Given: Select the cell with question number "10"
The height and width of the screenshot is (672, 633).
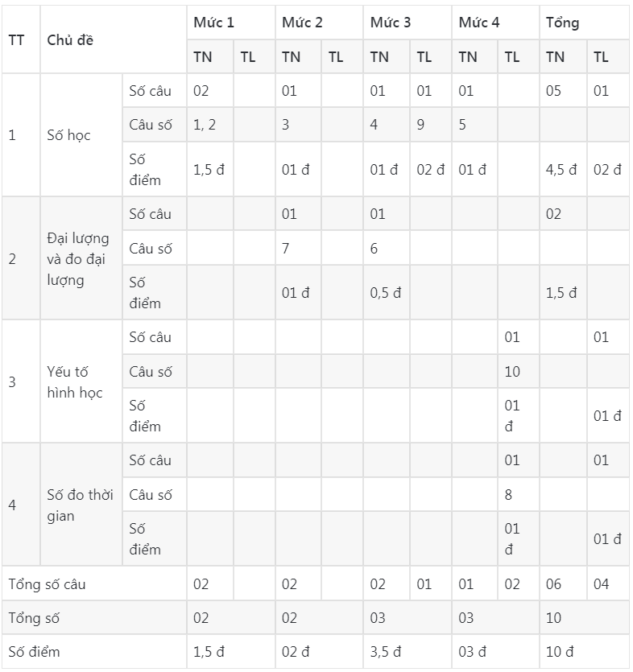Looking at the screenshot, I should click(518, 371).
